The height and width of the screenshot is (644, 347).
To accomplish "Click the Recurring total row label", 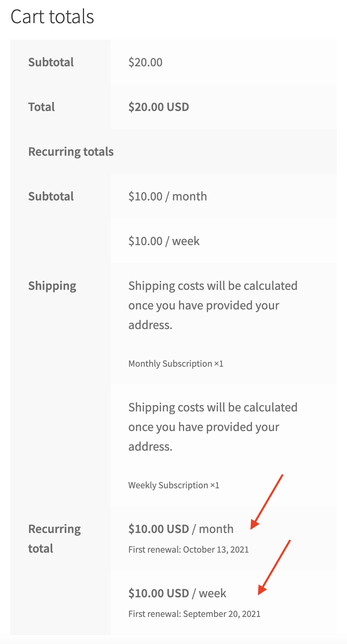I will pos(54,538).
